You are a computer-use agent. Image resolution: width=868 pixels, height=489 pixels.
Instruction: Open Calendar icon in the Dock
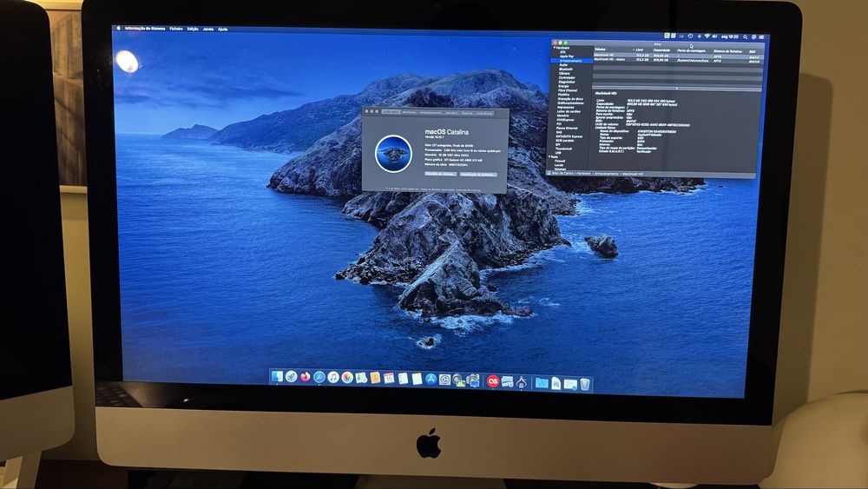pos(389,378)
